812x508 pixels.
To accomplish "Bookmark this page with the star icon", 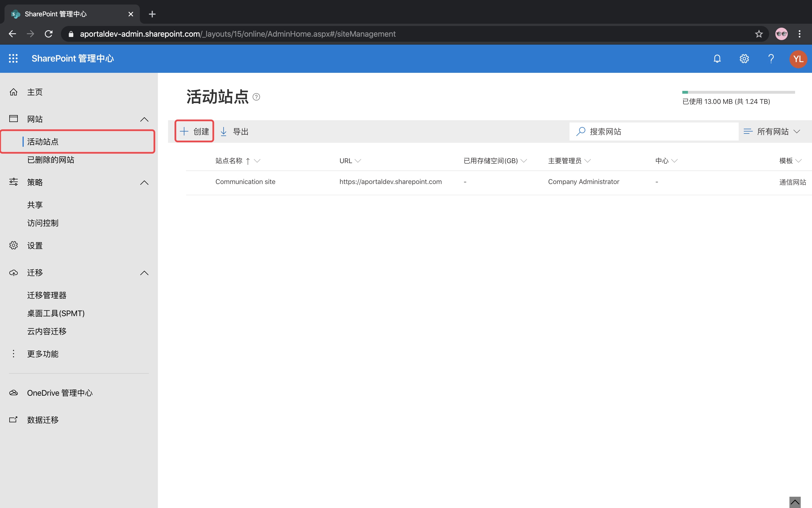I will [x=759, y=34].
